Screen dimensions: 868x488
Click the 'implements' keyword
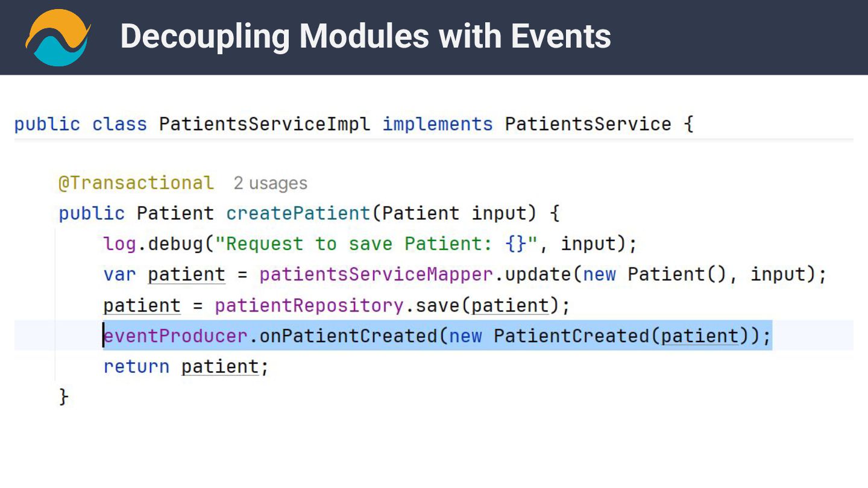tap(438, 125)
